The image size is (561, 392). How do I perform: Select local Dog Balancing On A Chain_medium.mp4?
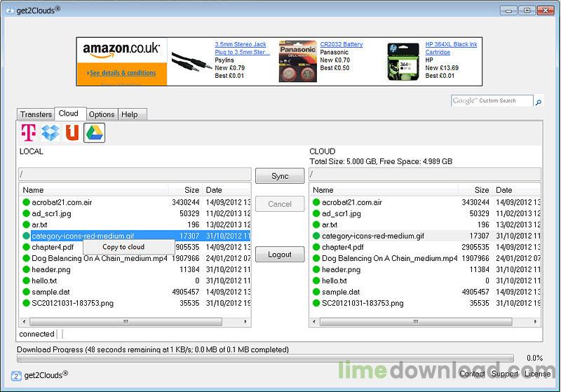(100, 258)
